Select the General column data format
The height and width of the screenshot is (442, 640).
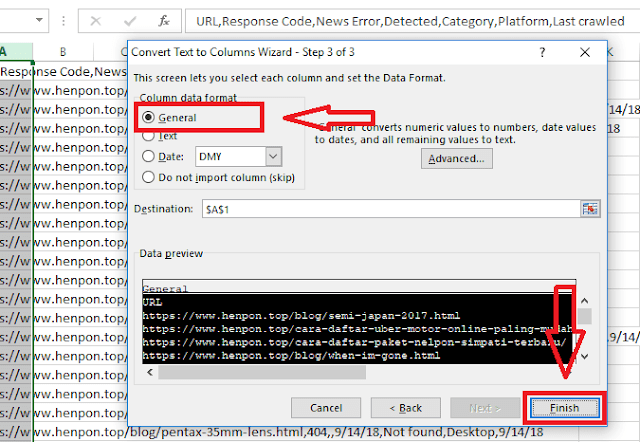169,118
